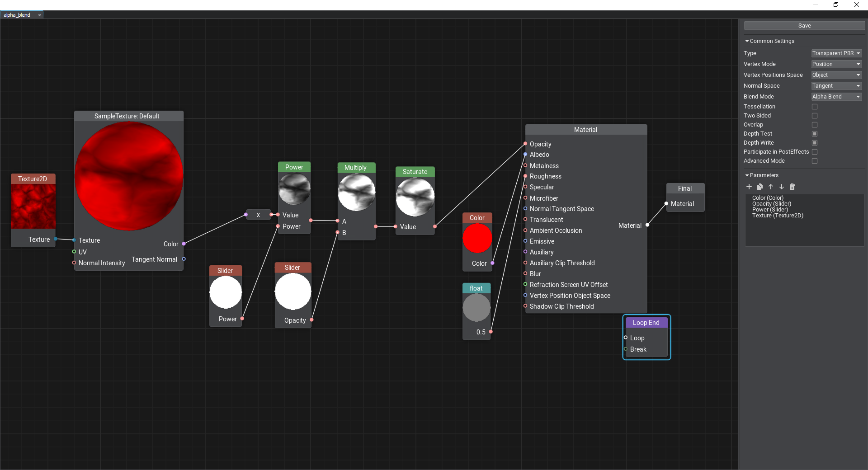Image resolution: width=868 pixels, height=470 pixels.
Task: Close the alpha_blend tab with x icon
Action: (39, 15)
